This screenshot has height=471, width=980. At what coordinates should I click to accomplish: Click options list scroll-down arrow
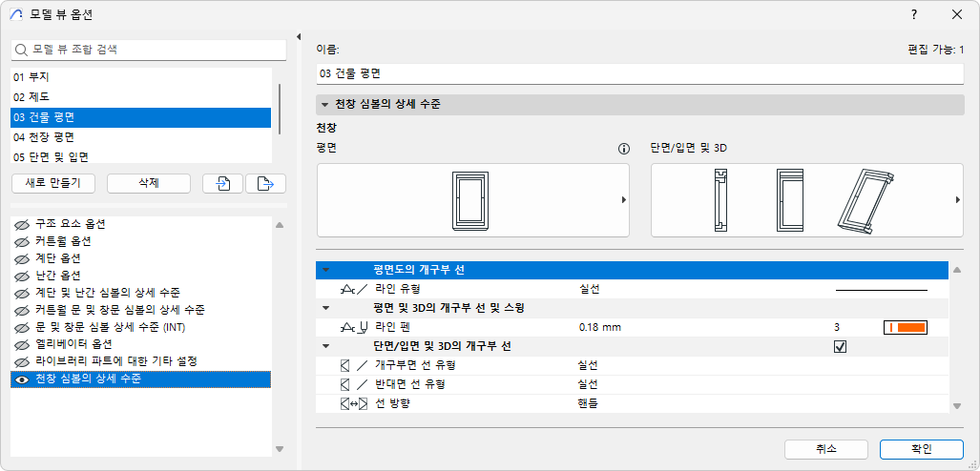point(280,448)
